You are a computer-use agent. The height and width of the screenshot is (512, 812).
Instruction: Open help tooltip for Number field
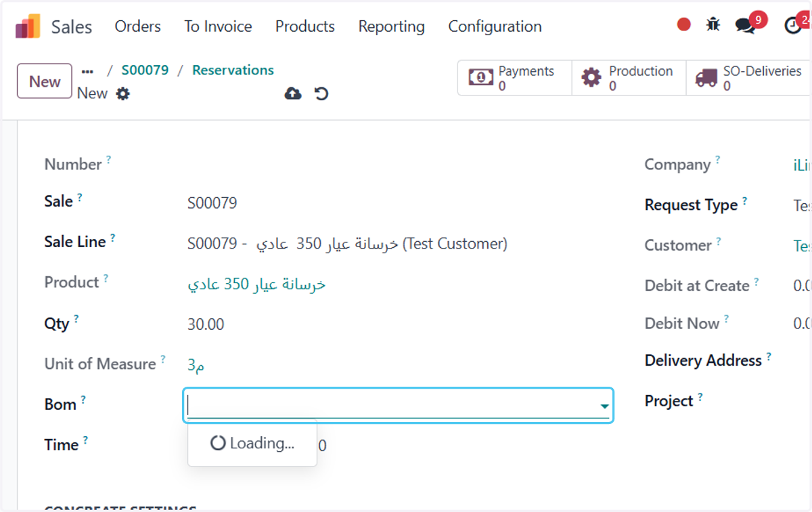(x=108, y=160)
